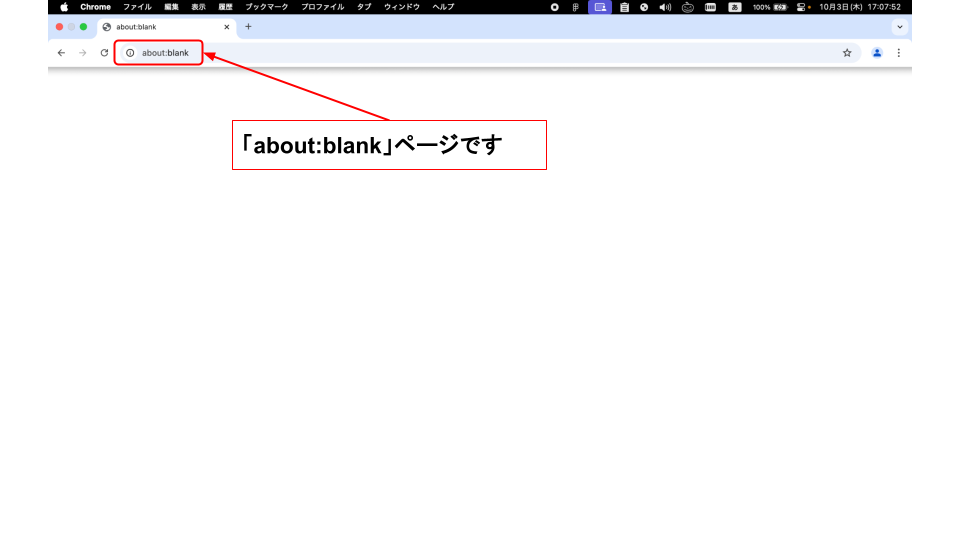The width and height of the screenshot is (960, 540).
Task: Open the Apple menu
Action: click(64, 7)
